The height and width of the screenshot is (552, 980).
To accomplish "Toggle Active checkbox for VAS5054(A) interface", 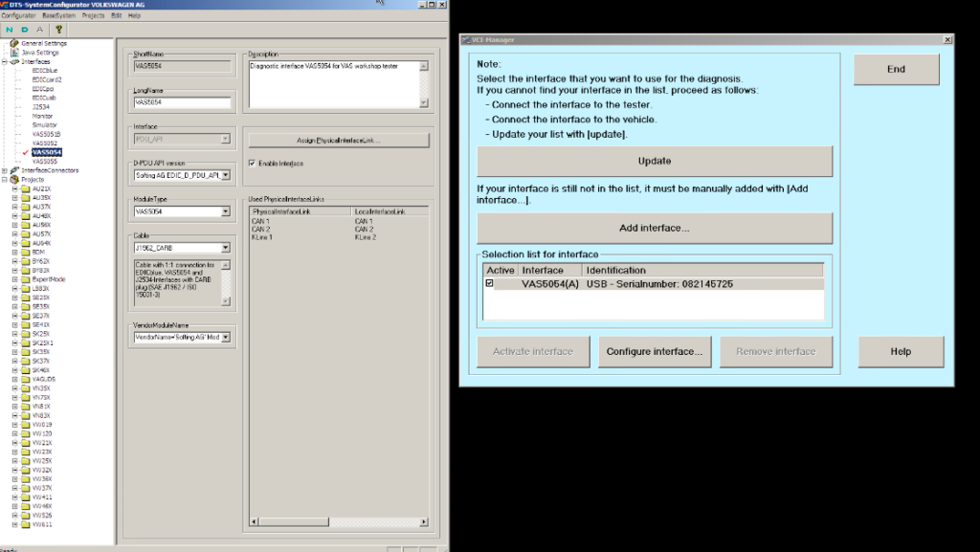I will 490,284.
